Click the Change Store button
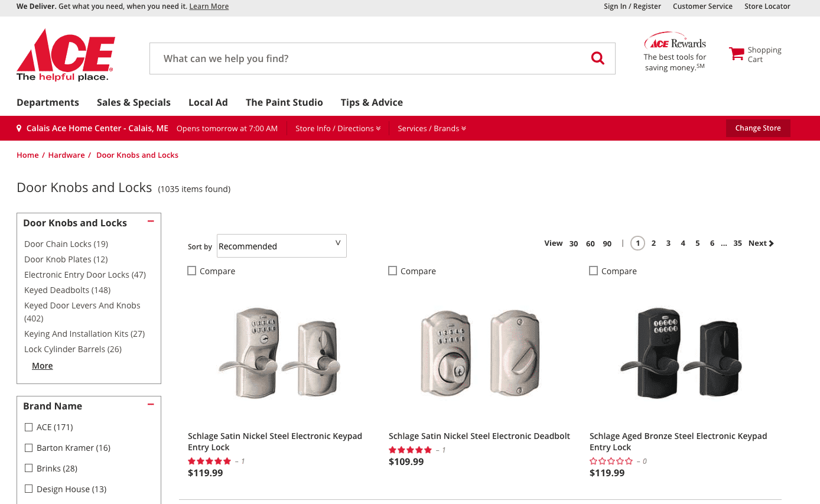 [x=758, y=128]
